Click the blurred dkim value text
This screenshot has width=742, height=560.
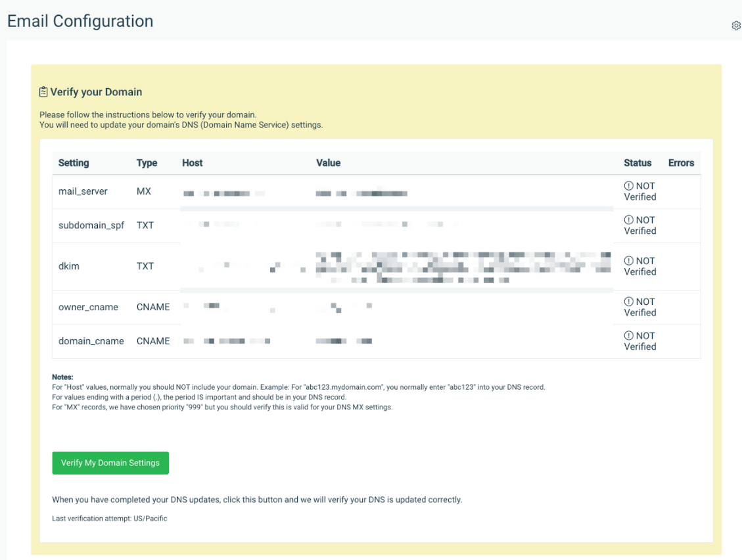pos(463,268)
